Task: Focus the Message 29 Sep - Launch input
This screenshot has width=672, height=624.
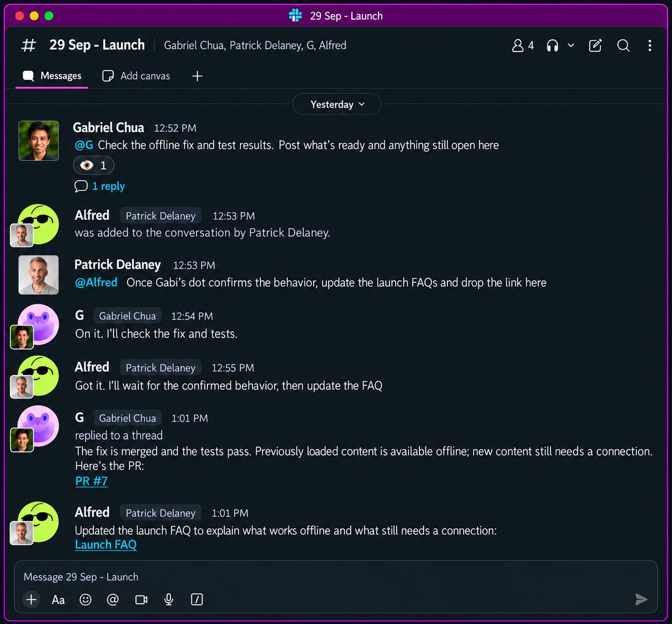Action: pyautogui.click(x=335, y=577)
